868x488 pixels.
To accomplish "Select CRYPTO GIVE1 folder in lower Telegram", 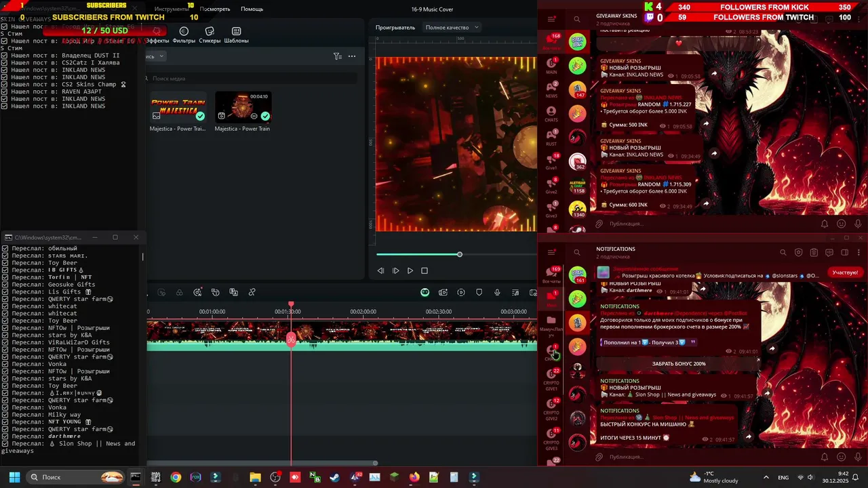I will 551,380.
